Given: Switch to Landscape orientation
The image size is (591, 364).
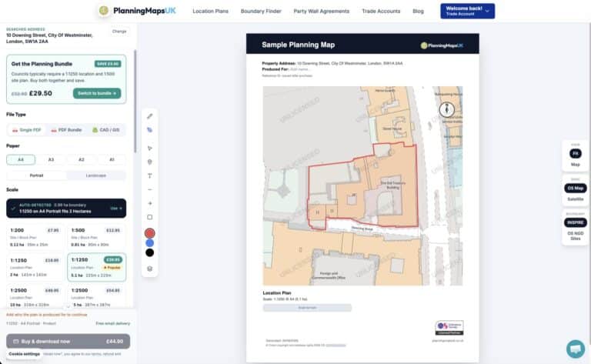Looking at the screenshot, I should click(95, 175).
